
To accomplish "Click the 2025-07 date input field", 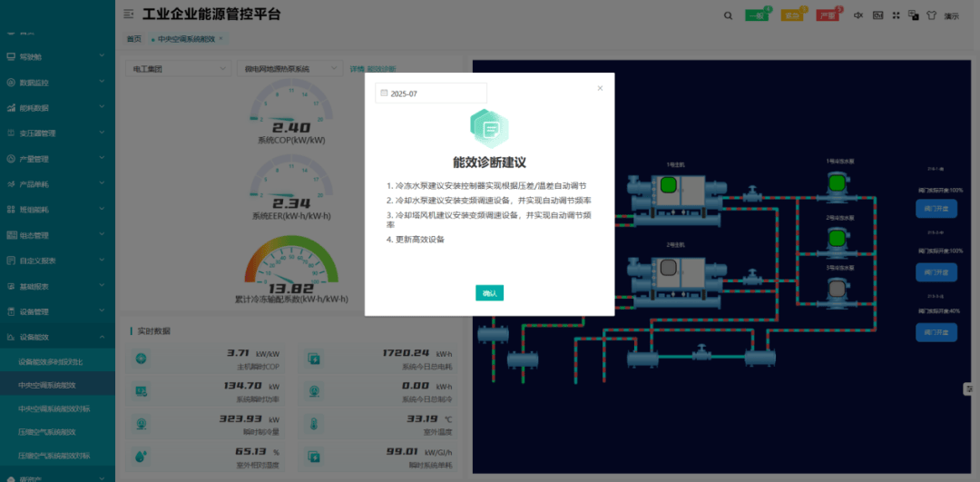I will 431,93.
